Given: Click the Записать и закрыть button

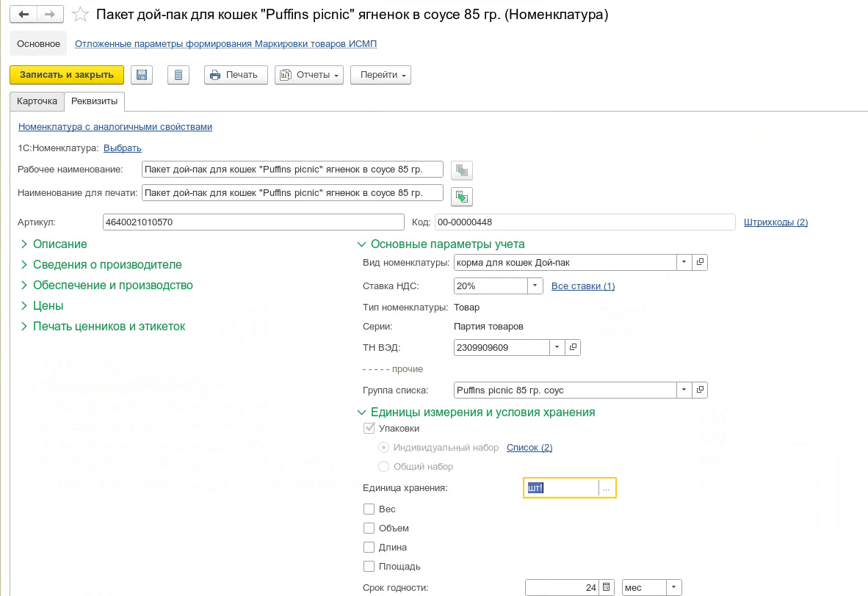Looking at the screenshot, I should click(67, 75).
